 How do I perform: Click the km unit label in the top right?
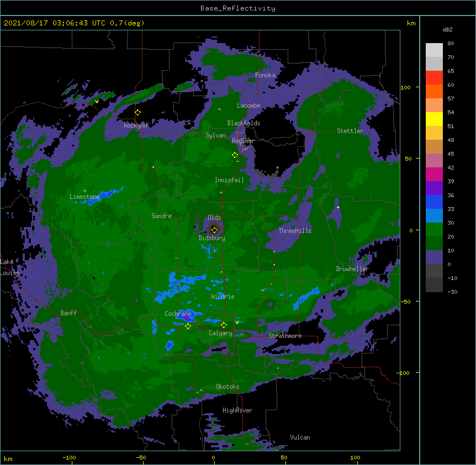coord(411,23)
